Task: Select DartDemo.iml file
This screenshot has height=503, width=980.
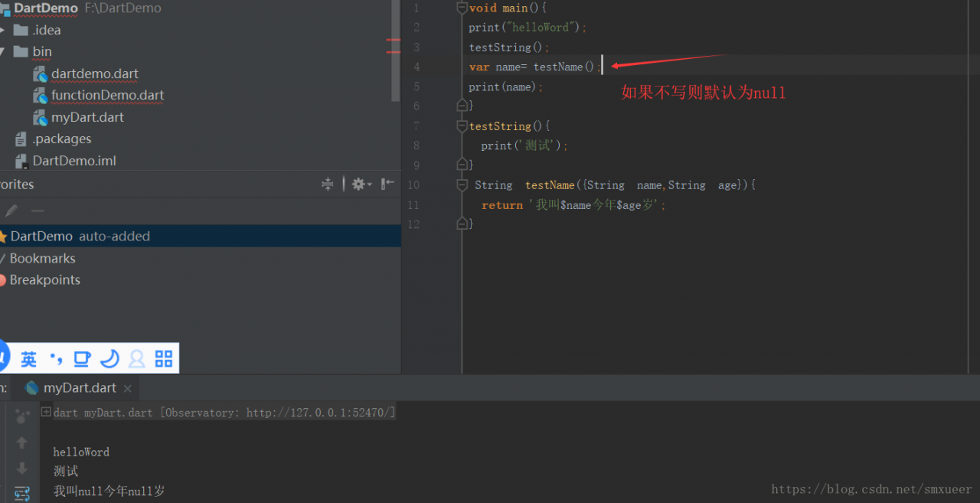Action: point(74,161)
